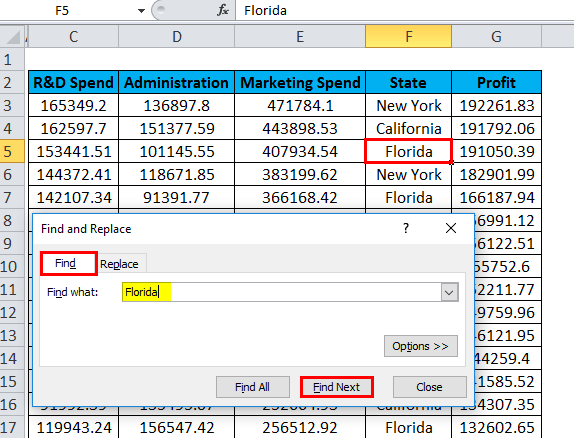This screenshot has height=438, width=574.
Task: Click the Options >> button
Action: [421, 346]
